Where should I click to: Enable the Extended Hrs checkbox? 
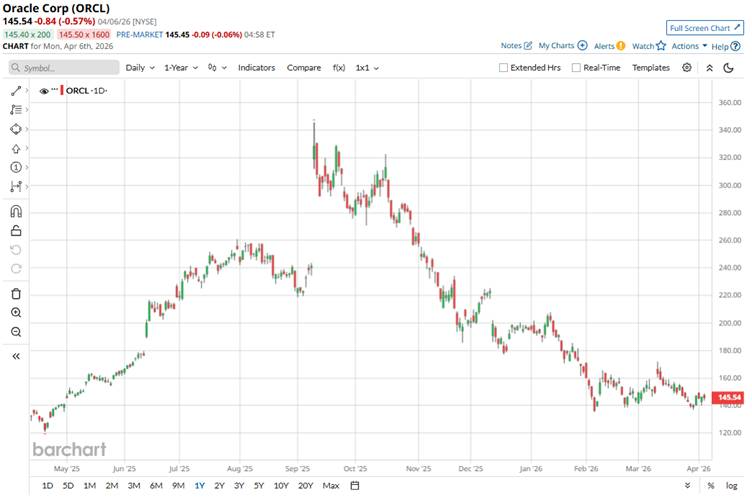503,68
